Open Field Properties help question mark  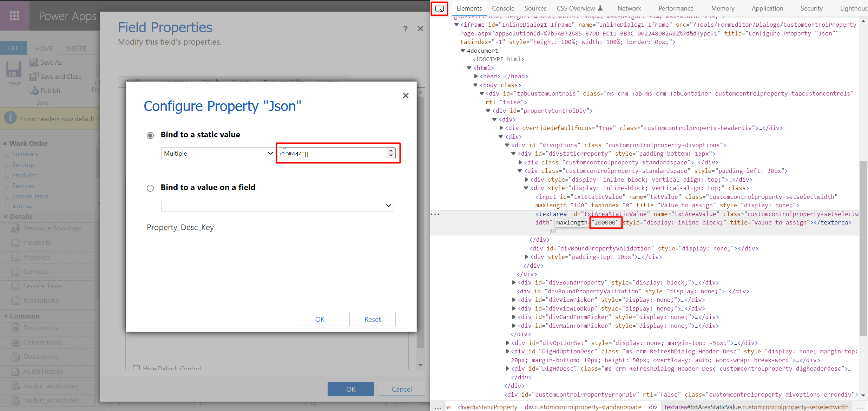[x=405, y=29]
